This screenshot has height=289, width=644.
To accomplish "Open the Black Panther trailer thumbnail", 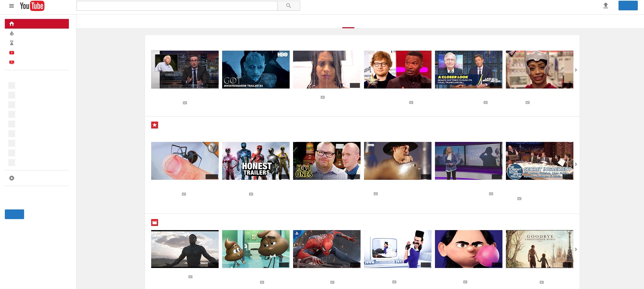I will coord(185,249).
